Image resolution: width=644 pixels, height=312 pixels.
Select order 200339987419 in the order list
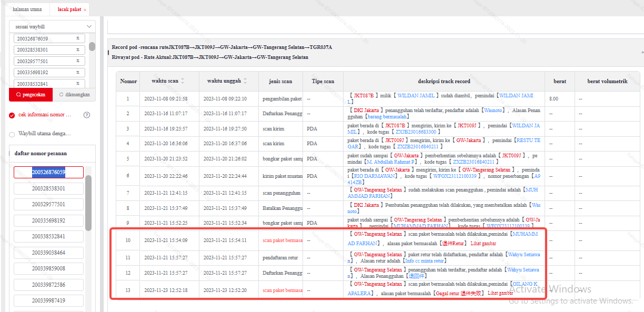pos(48,300)
